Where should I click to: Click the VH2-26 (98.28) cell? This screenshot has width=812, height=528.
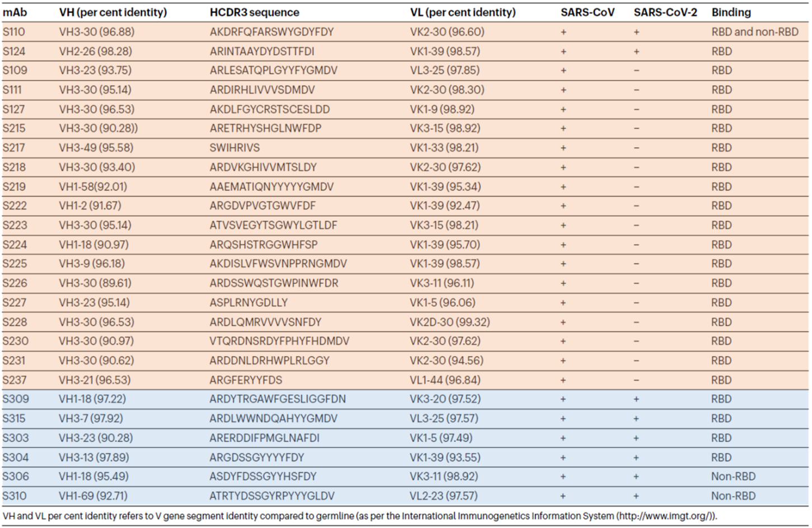95,52
